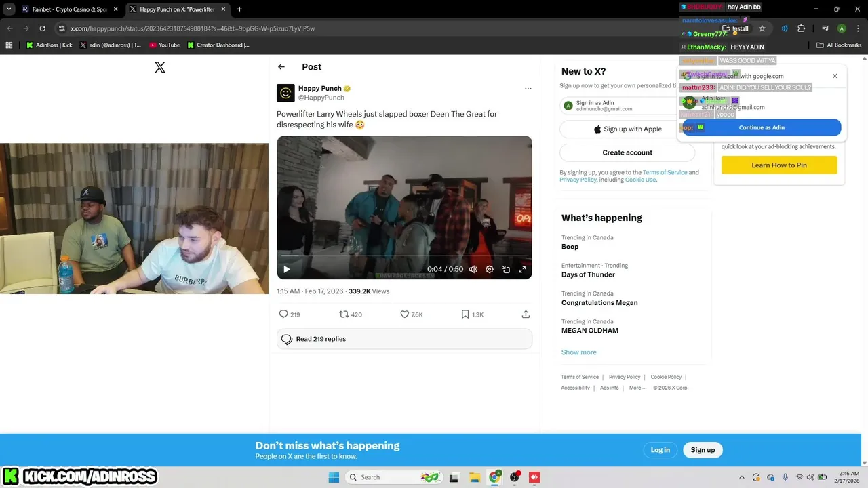Open adin (@adinross) bookmark
Image resolution: width=868 pixels, height=488 pixels.
tap(111, 45)
